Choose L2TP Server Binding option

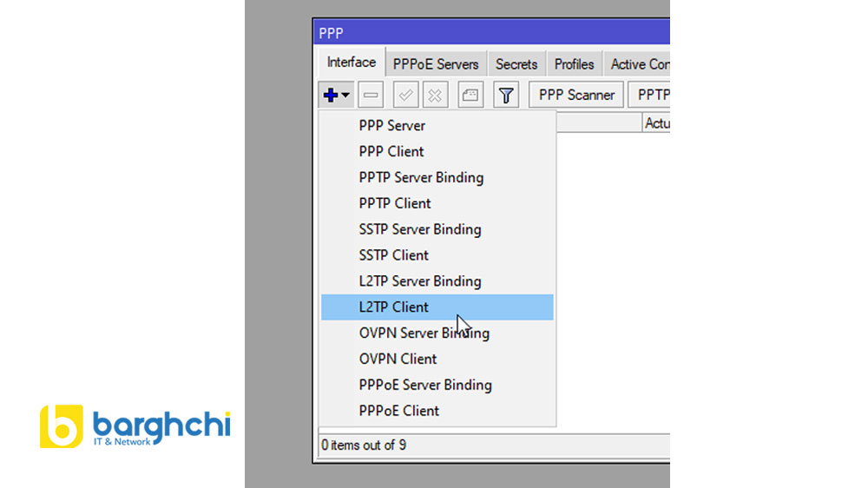(420, 281)
